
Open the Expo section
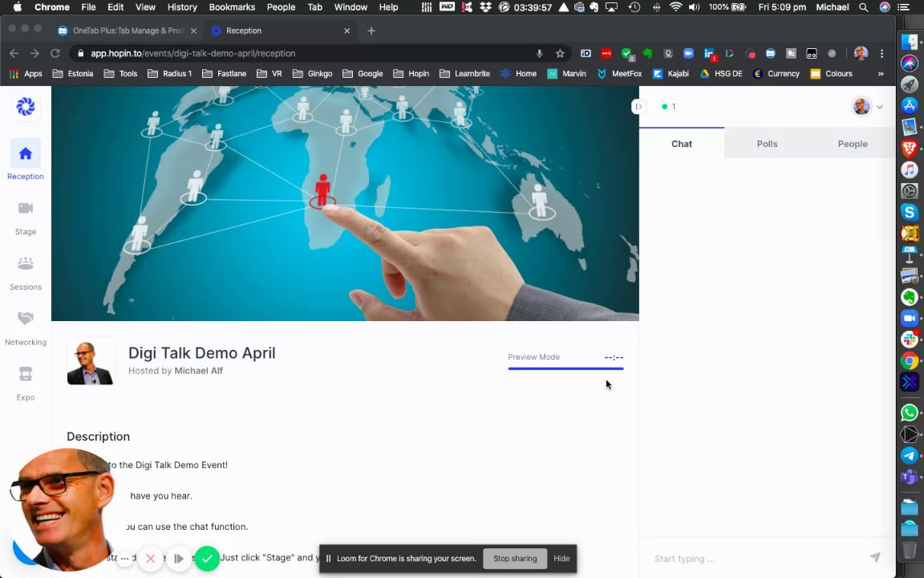tap(26, 384)
